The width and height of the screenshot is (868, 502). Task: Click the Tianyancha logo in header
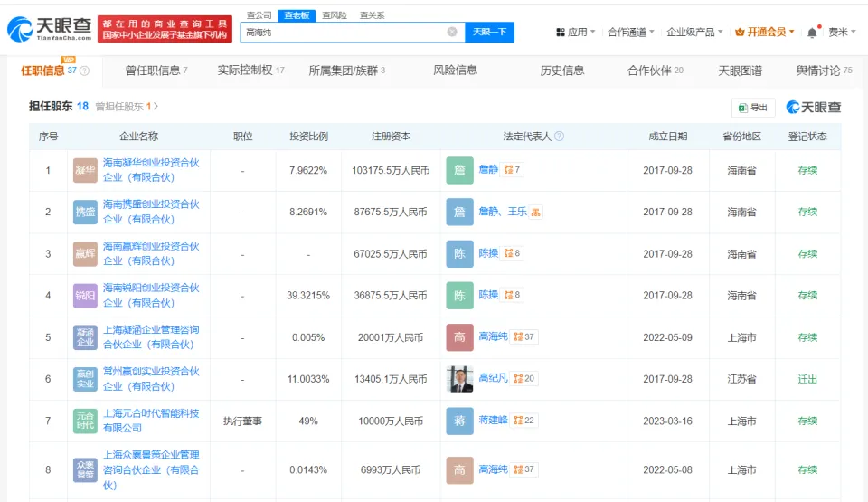tap(50, 29)
